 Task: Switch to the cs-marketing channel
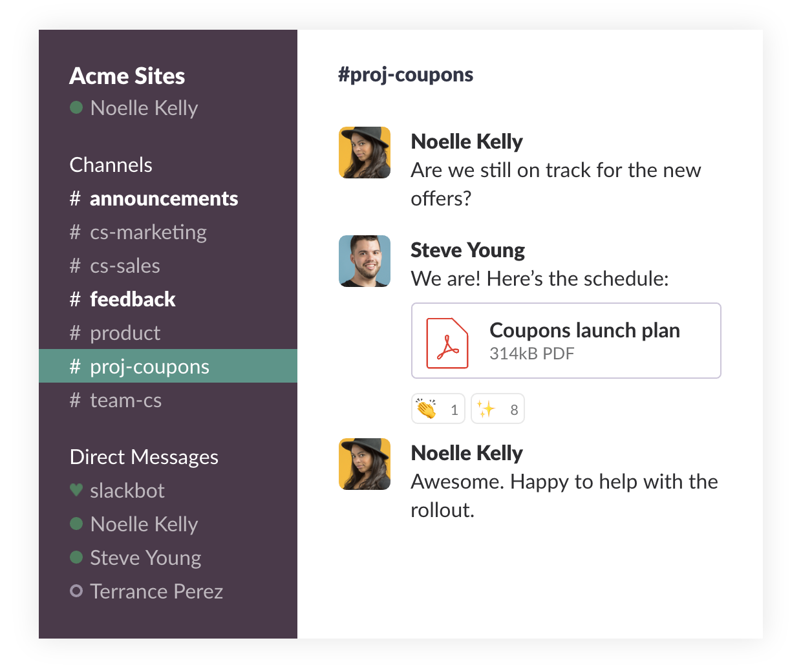[x=147, y=232]
